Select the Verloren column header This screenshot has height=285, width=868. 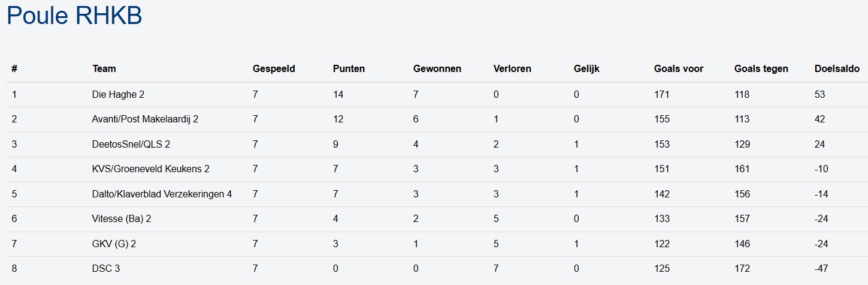tap(512, 68)
